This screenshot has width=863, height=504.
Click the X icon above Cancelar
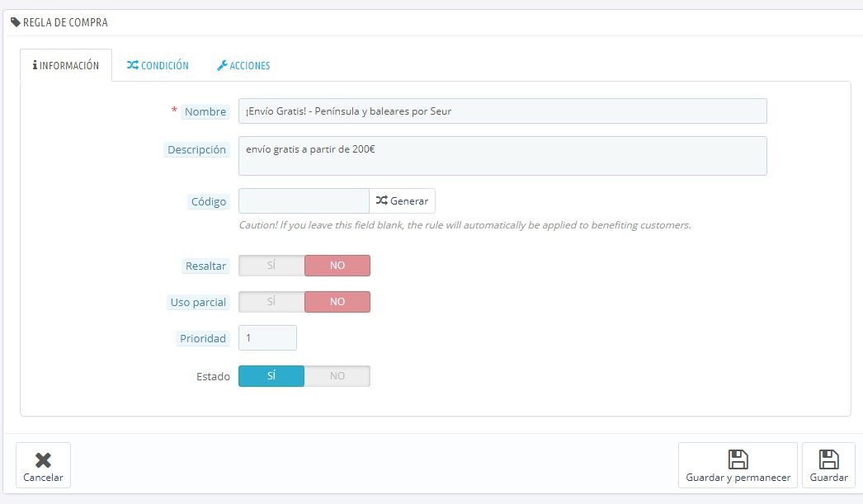point(43,459)
